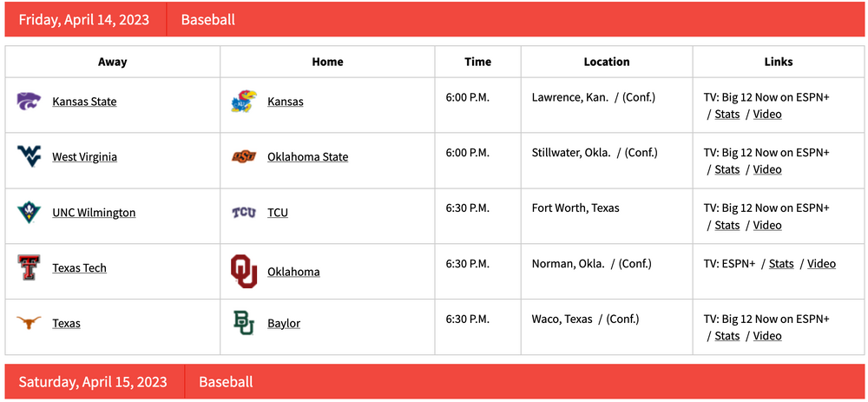
Task: Click the Kansas State Wildcats logo
Action: click(x=29, y=102)
